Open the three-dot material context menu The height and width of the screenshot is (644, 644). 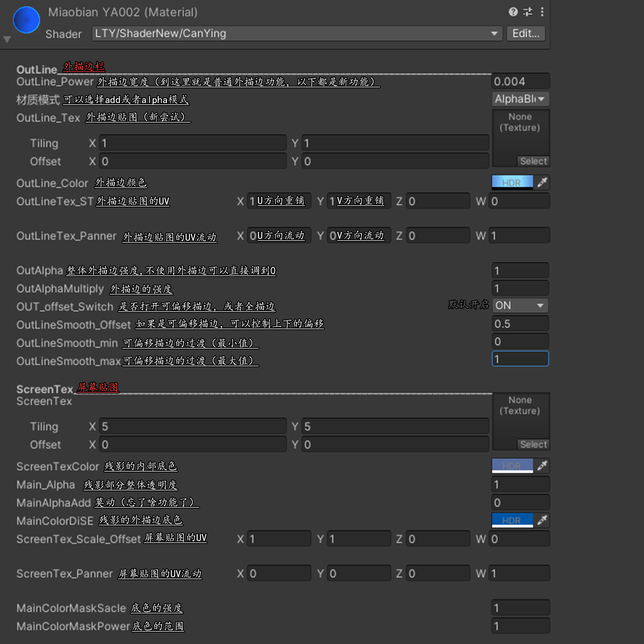coord(542,12)
